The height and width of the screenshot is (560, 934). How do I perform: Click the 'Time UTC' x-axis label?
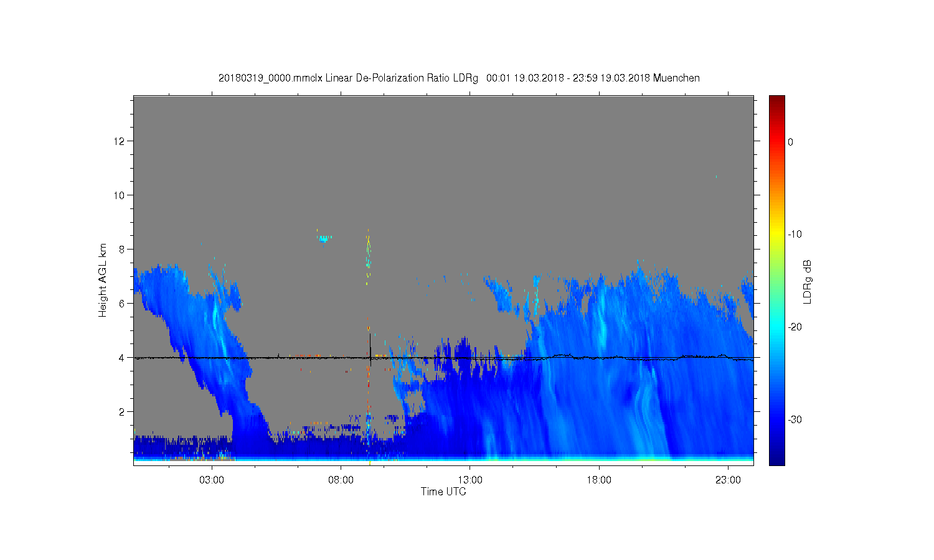pos(443,492)
